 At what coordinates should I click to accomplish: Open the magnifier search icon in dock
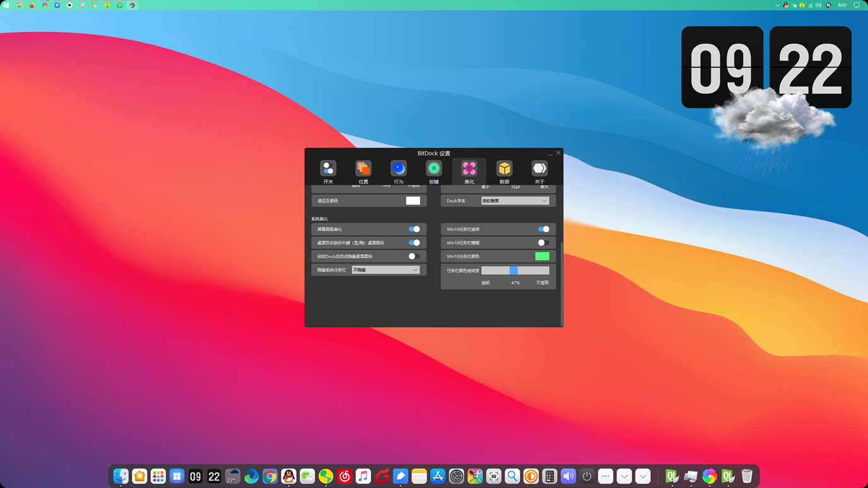[512, 476]
